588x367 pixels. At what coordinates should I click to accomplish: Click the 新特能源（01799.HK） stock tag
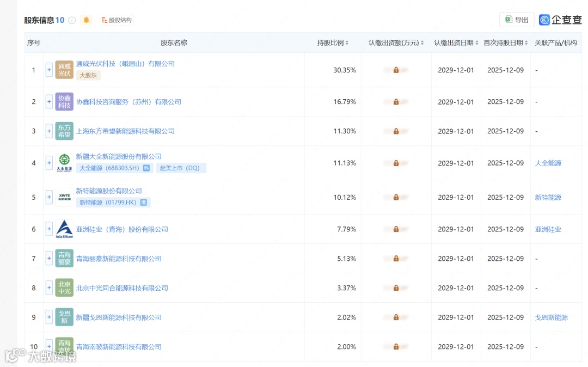tap(113, 203)
